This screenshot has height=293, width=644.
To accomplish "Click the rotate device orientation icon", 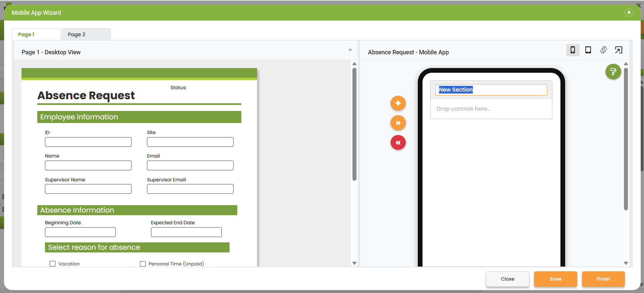I will [603, 50].
